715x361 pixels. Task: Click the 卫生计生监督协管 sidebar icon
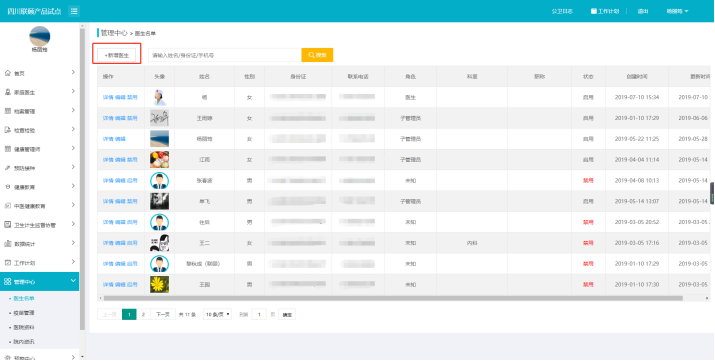[x=7, y=225]
